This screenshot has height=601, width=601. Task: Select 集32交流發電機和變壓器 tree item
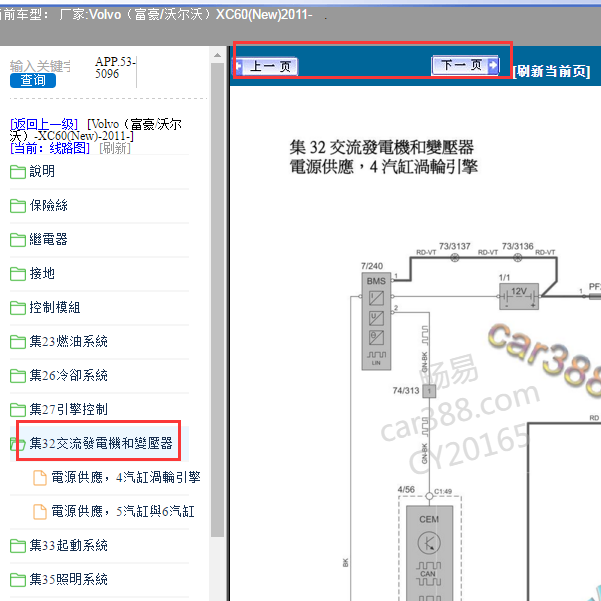point(101,443)
